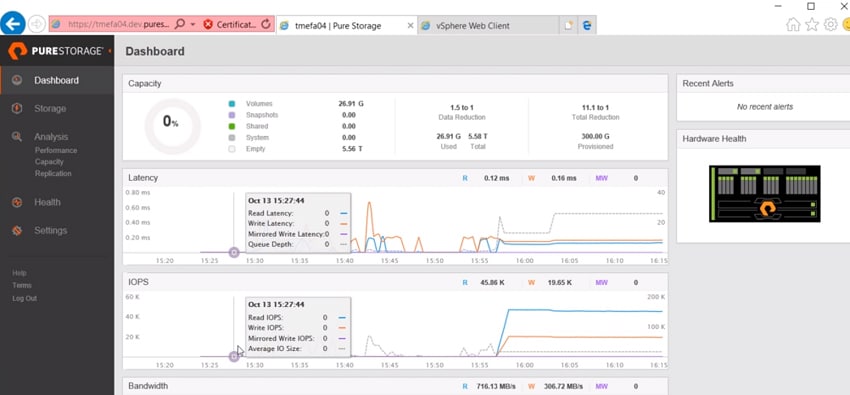
Task: Open a new browser tab
Action: (x=568, y=25)
